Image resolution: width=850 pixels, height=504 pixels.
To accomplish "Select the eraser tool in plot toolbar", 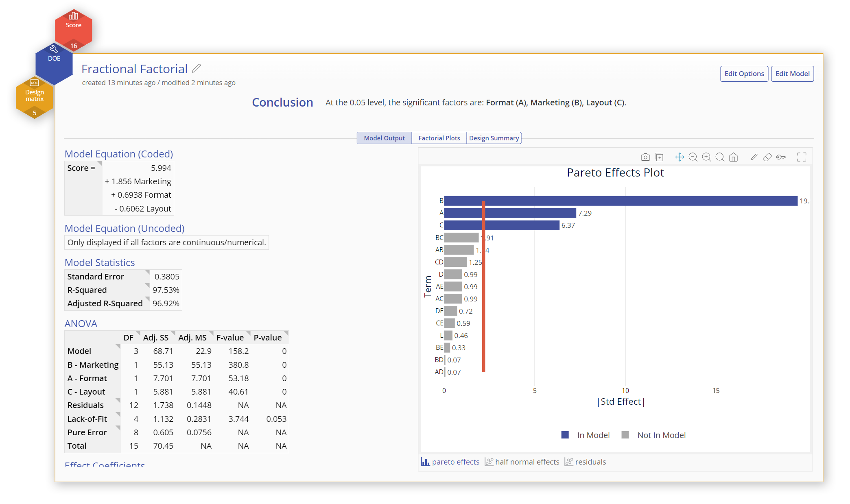I will pyautogui.click(x=767, y=157).
